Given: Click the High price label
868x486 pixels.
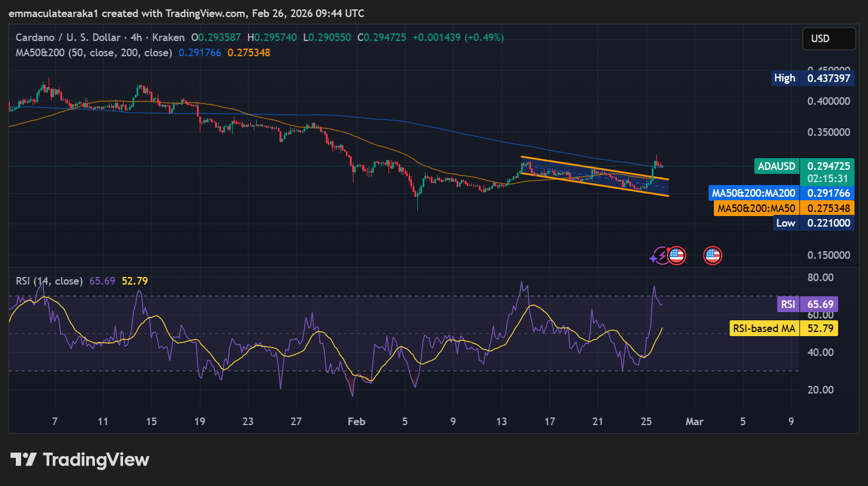Looking at the screenshot, I should coord(784,78).
